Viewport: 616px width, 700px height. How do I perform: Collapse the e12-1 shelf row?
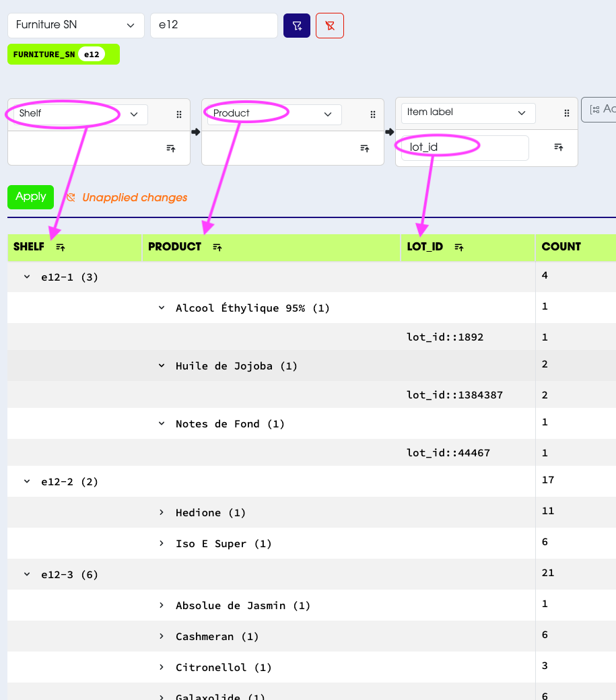coord(27,277)
